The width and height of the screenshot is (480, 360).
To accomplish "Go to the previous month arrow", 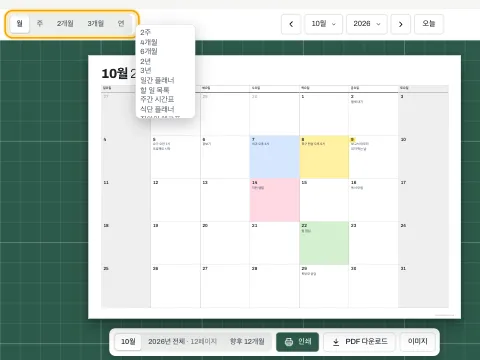I will 291,24.
